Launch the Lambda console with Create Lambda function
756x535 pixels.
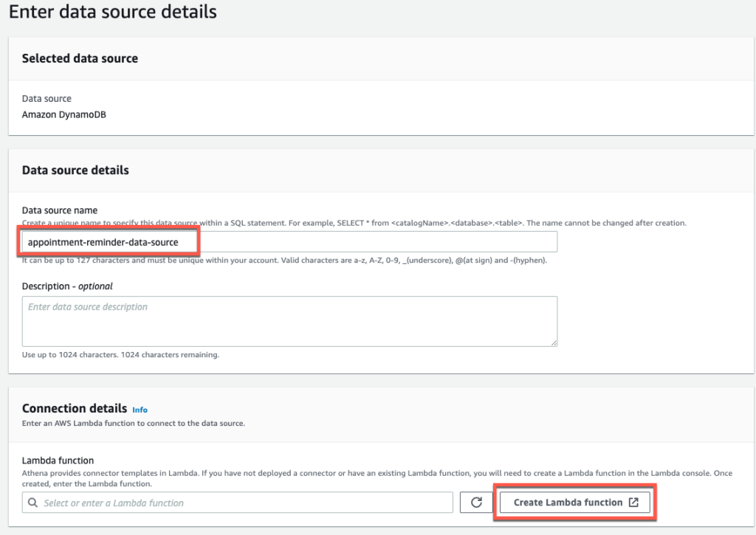pyautogui.click(x=574, y=502)
